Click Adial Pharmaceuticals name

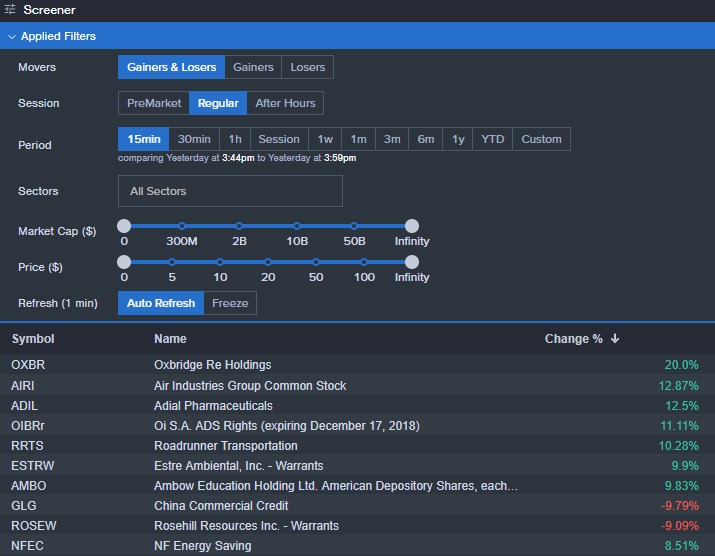(213, 406)
